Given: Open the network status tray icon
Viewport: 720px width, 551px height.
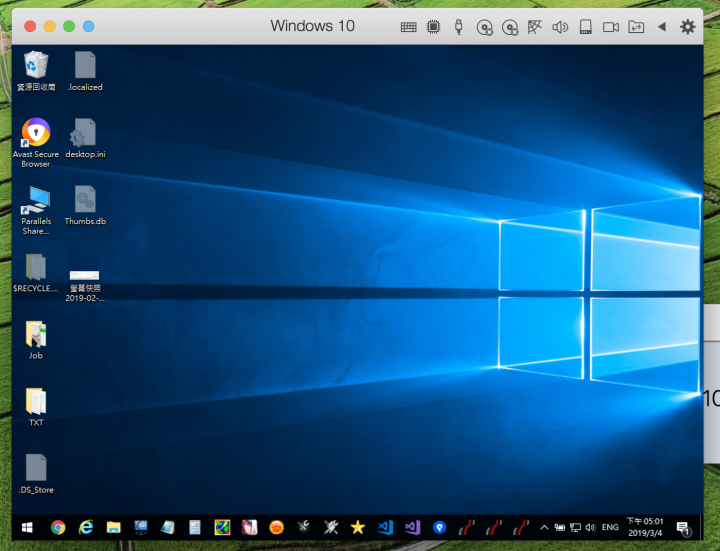Looking at the screenshot, I should click(575, 528).
